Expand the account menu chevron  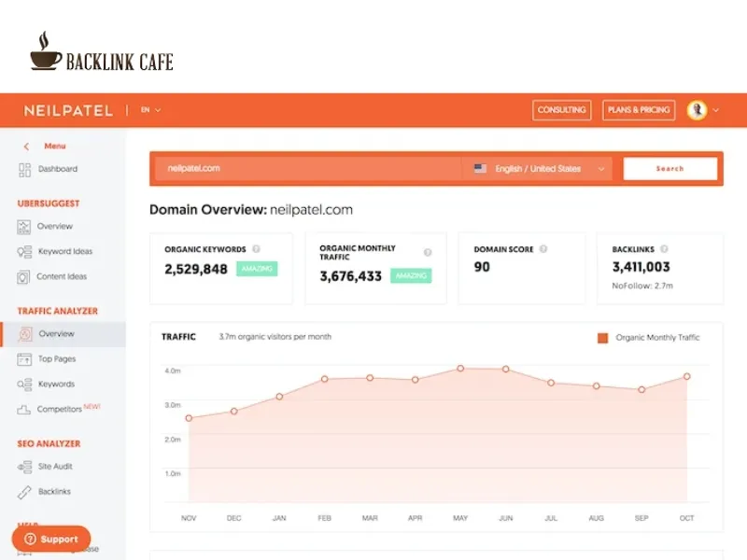[715, 110]
